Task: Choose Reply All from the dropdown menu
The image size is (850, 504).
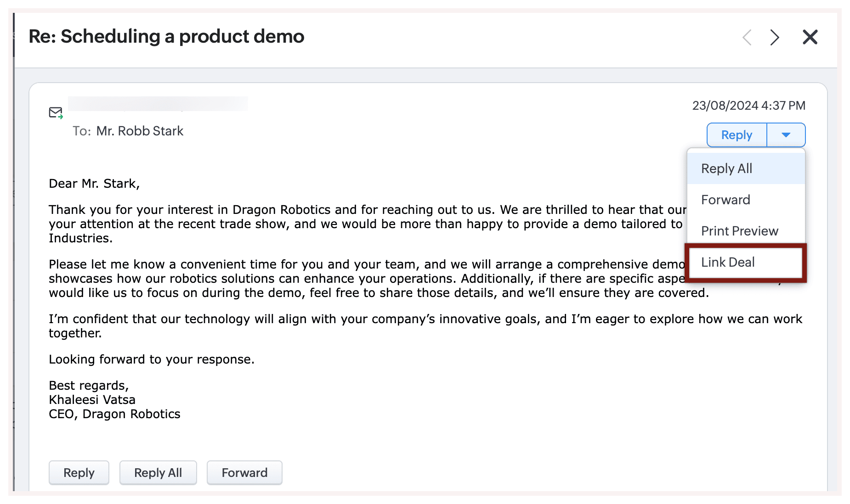Action: pos(726,168)
